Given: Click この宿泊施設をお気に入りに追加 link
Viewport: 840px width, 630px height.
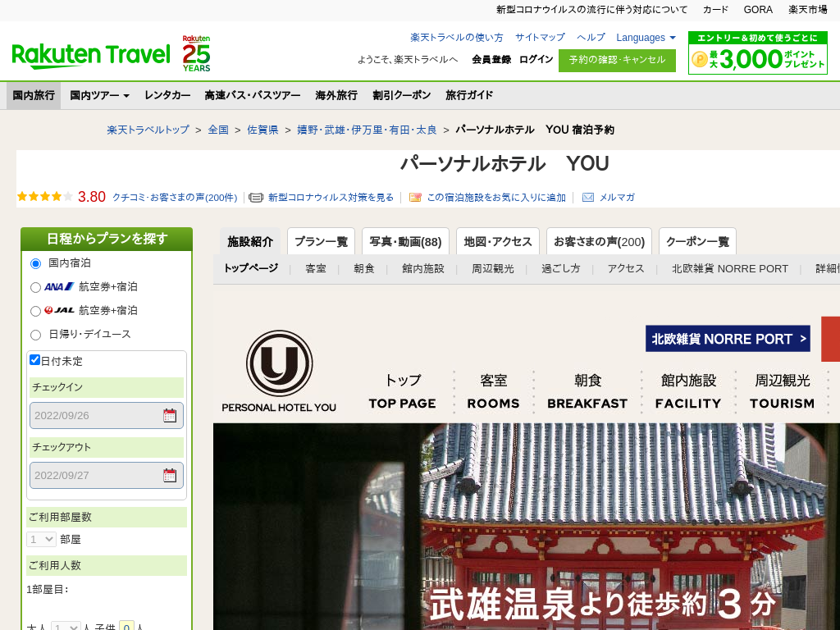Looking at the screenshot, I should 496,198.
